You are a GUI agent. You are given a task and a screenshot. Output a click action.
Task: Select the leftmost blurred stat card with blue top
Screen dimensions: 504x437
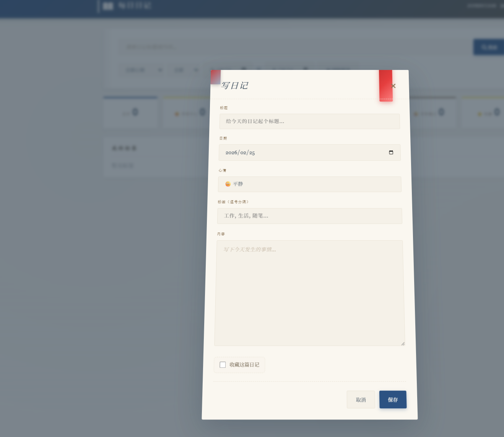pos(130,113)
